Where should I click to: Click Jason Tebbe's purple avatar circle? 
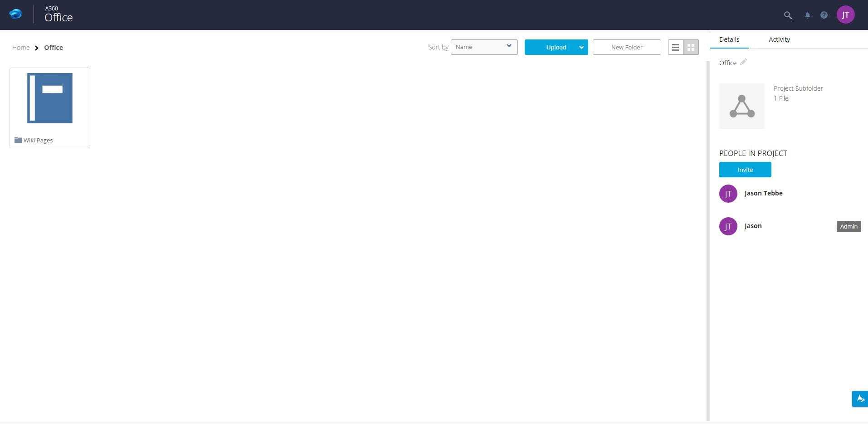coord(728,194)
